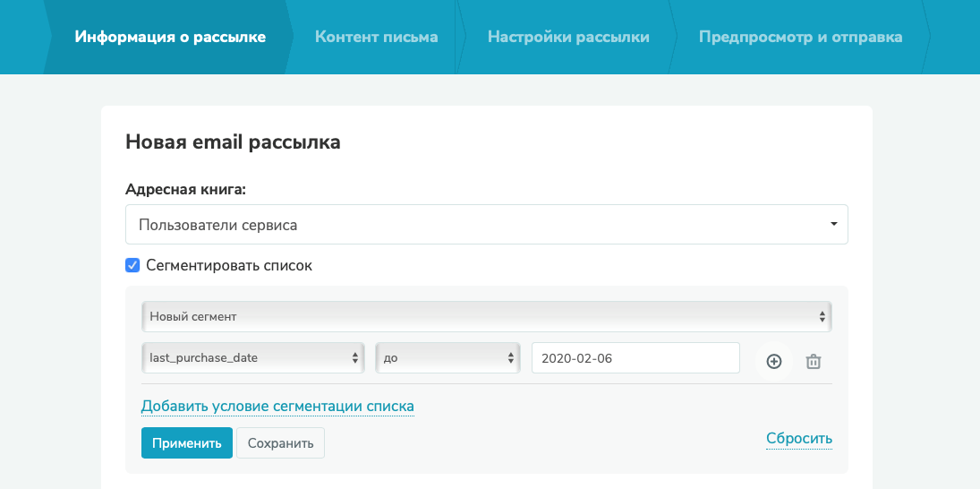Go to the Информация о рассылке step
This screenshot has height=489, width=980.
pyautogui.click(x=170, y=37)
